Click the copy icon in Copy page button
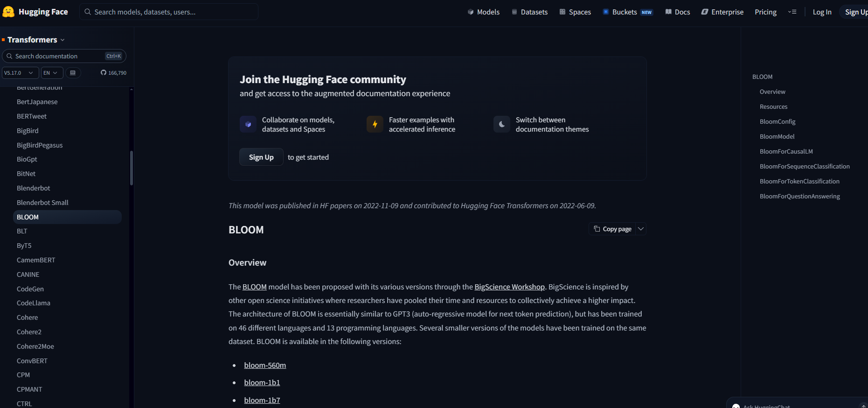The width and height of the screenshot is (868, 408). (597, 229)
